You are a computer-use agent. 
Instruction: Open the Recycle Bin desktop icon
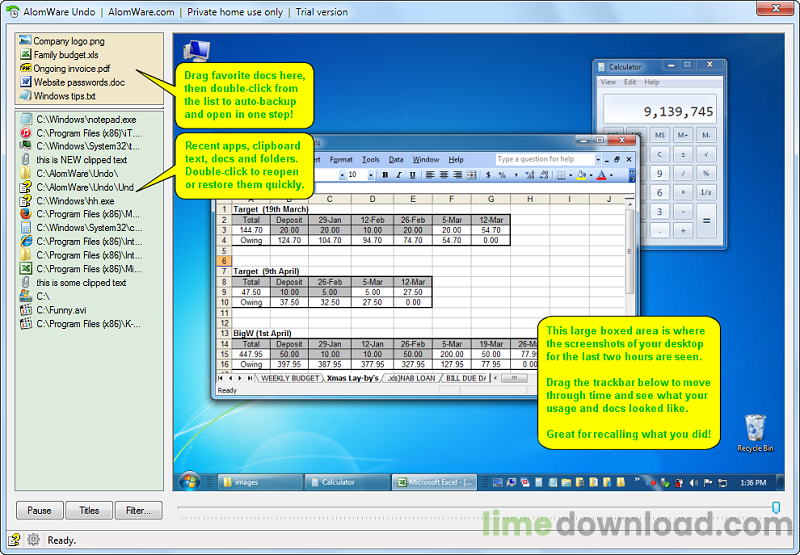tap(755, 433)
